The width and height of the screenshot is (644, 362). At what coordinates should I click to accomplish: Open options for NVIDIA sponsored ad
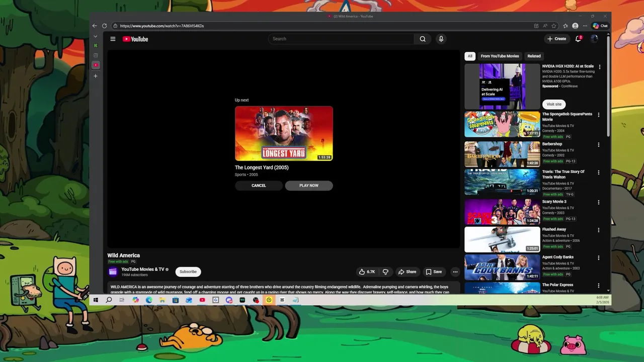coord(599,67)
